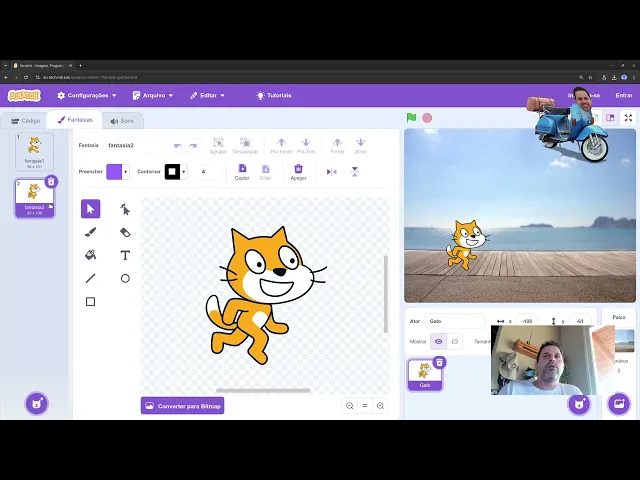Click the green flag to run
640x480 pixels.
411,118
